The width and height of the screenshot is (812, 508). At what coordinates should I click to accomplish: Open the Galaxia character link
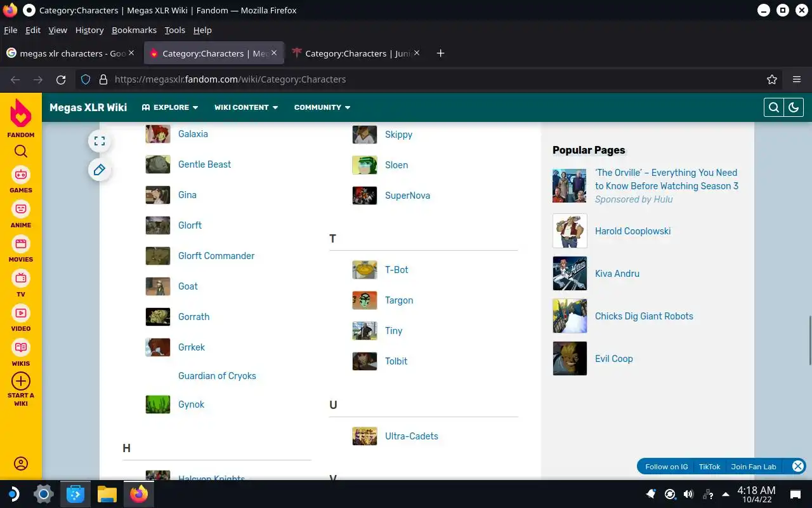click(193, 134)
